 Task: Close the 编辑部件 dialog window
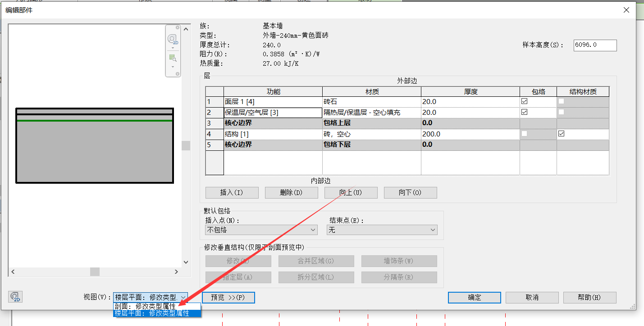(x=626, y=10)
